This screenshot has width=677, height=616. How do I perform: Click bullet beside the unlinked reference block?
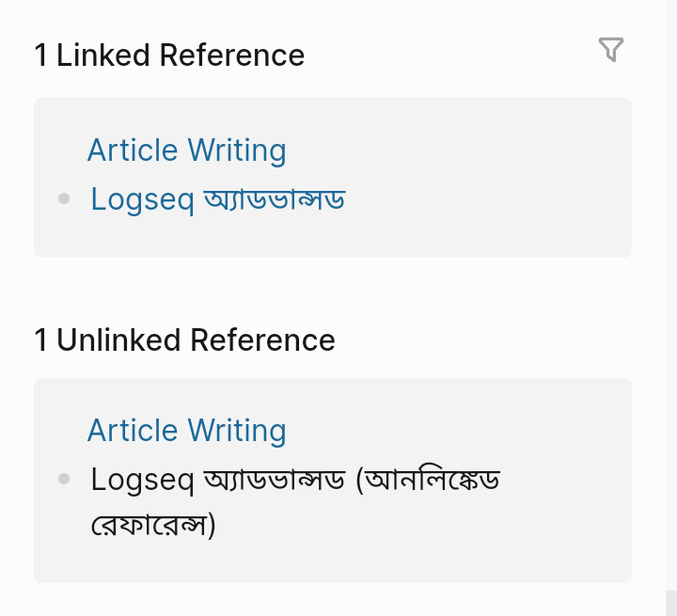64,479
